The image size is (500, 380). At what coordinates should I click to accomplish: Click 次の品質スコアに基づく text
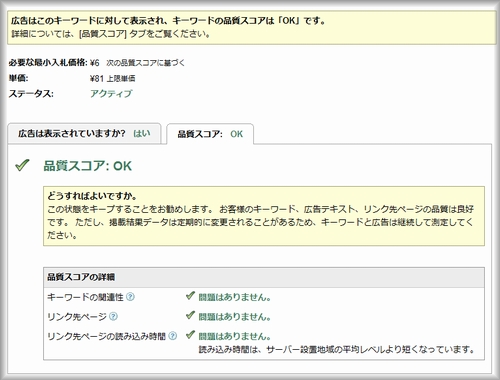click(146, 63)
